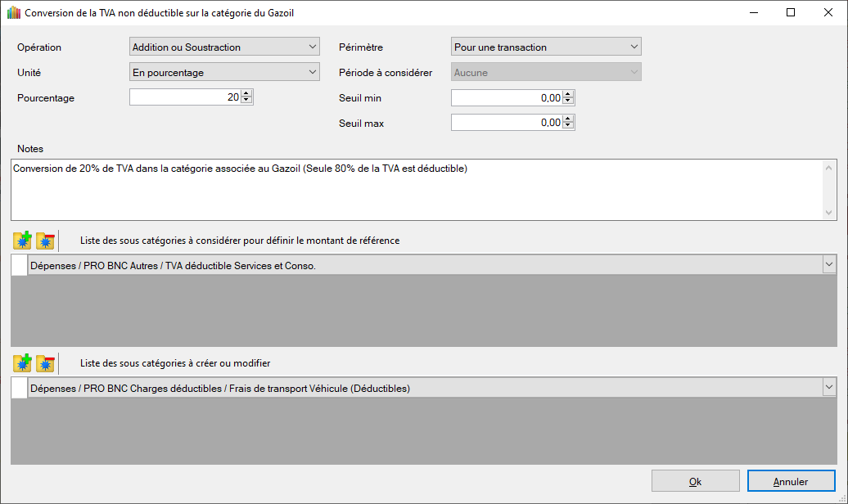Increase the Seuil max value with up arrow

click(x=569, y=119)
